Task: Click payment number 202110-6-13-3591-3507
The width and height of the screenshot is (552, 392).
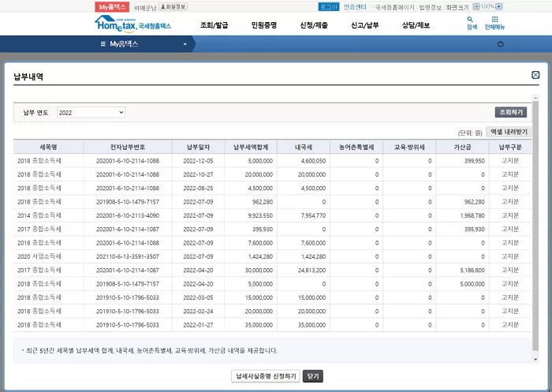Action: (128, 256)
